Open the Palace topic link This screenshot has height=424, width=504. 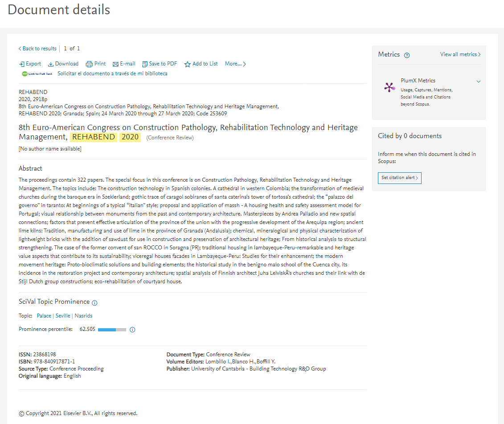pos(44,316)
